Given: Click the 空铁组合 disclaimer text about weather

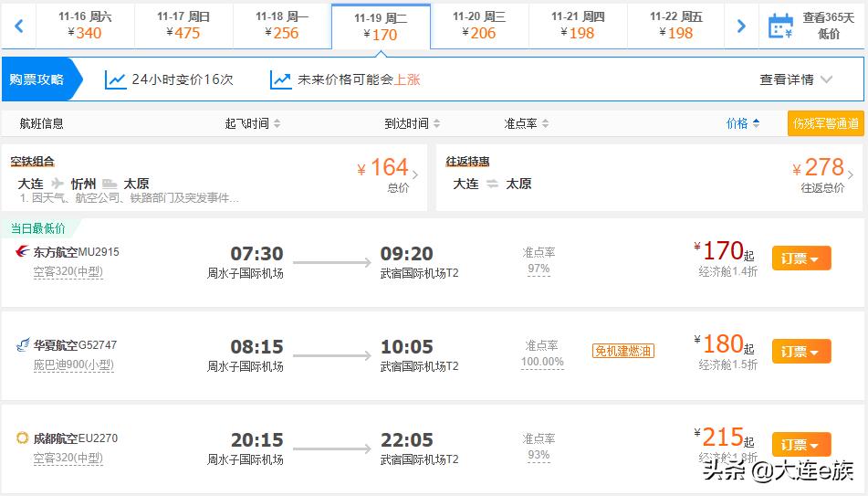Looking at the screenshot, I should (x=129, y=198).
